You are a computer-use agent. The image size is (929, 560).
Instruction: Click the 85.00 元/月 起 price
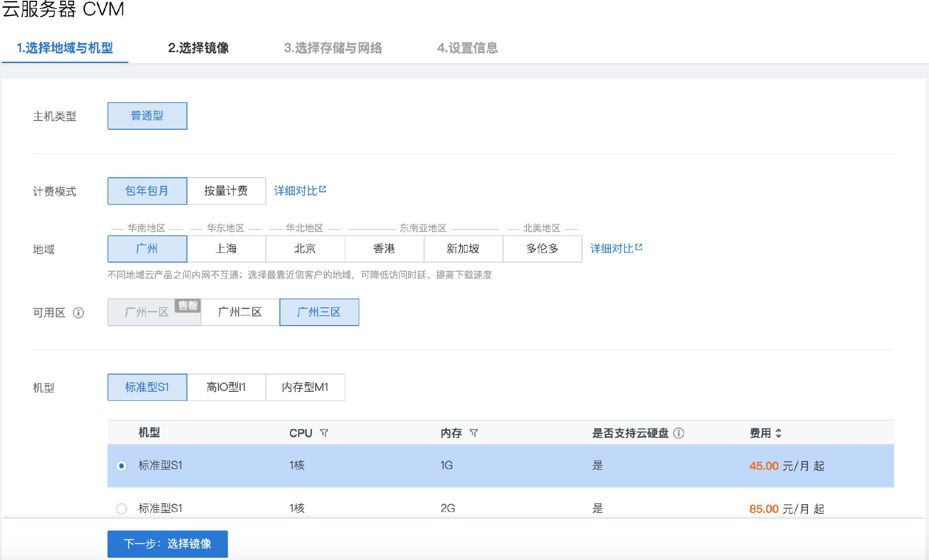point(787,509)
